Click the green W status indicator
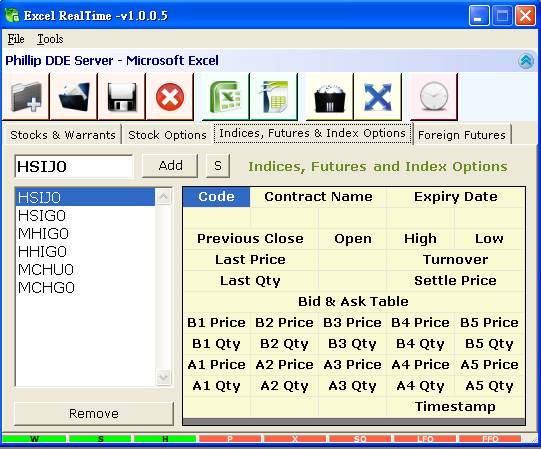541x449 pixels. pyautogui.click(x=34, y=439)
